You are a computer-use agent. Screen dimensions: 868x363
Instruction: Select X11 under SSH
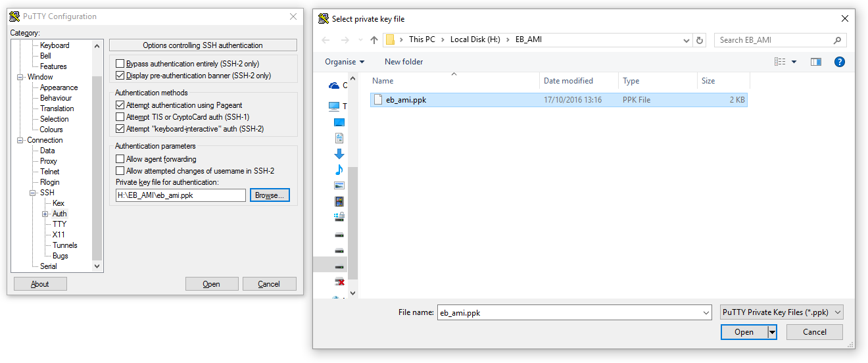click(x=59, y=235)
